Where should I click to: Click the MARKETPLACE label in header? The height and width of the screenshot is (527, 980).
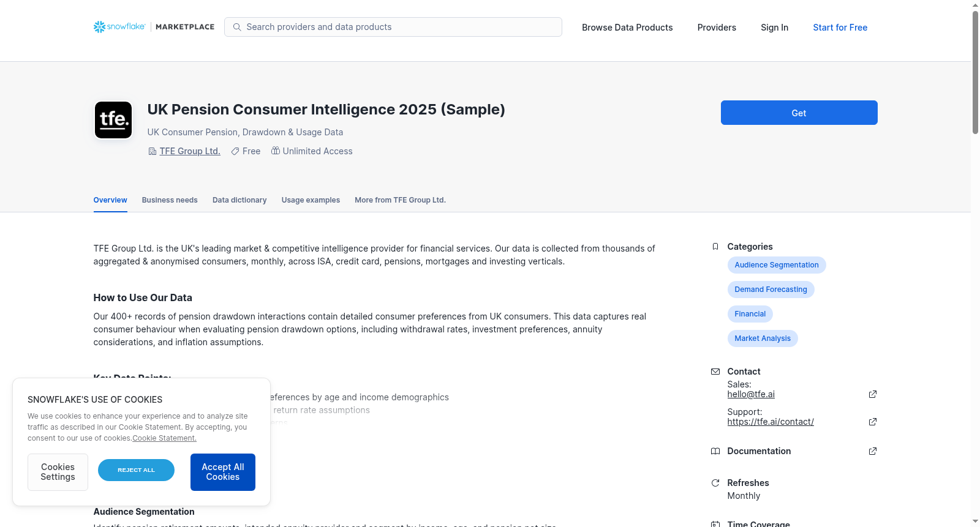click(185, 27)
